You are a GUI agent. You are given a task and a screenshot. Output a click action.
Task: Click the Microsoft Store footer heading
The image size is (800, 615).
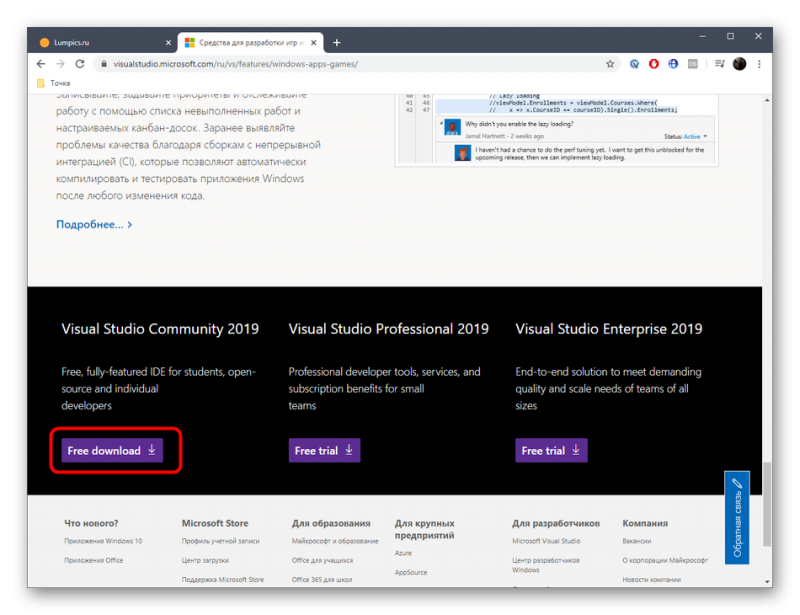point(215,523)
